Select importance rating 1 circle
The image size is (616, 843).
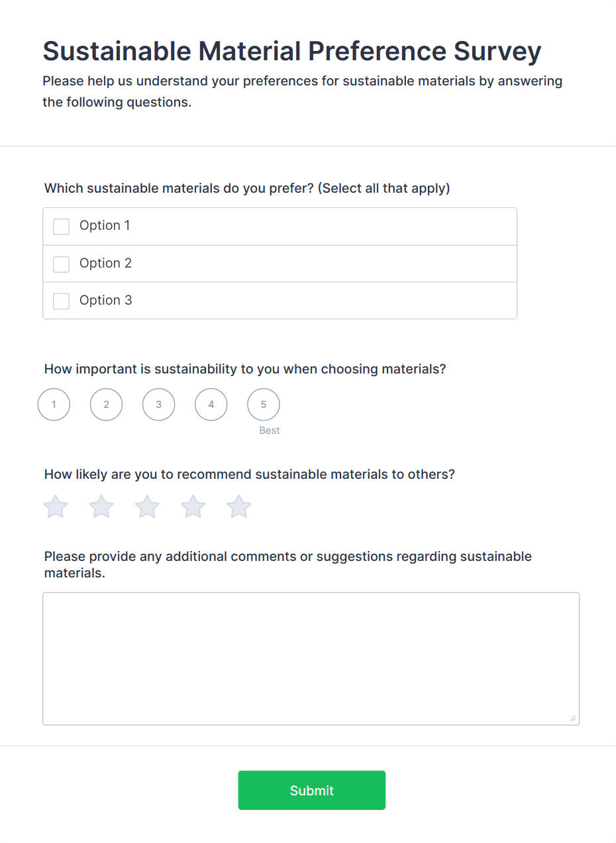click(54, 405)
